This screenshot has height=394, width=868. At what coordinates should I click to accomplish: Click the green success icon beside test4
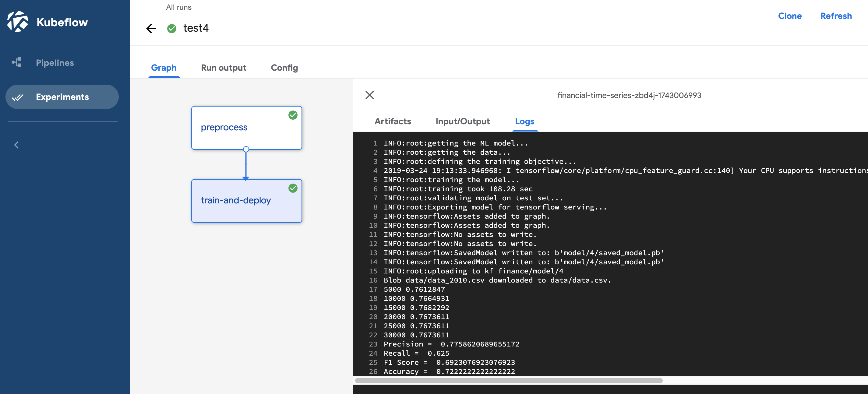pos(172,29)
